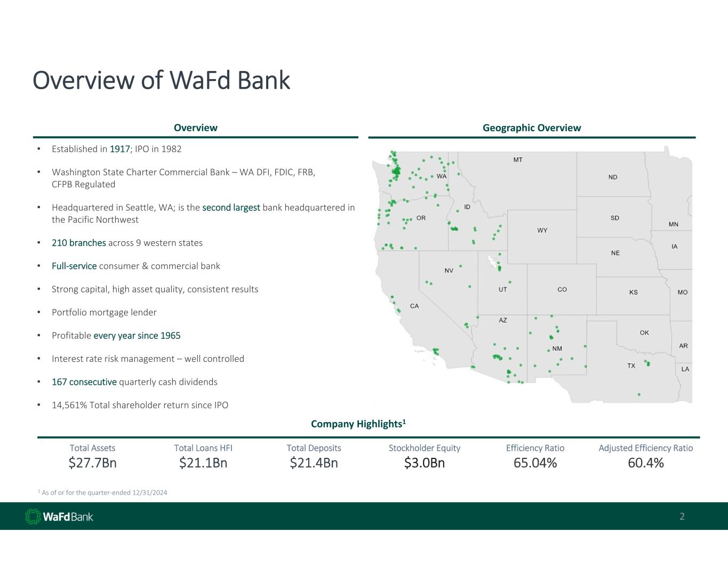Click the Stockholder Equity $3.0Bn value
The width and height of the screenshot is (728, 563).
pos(424,463)
